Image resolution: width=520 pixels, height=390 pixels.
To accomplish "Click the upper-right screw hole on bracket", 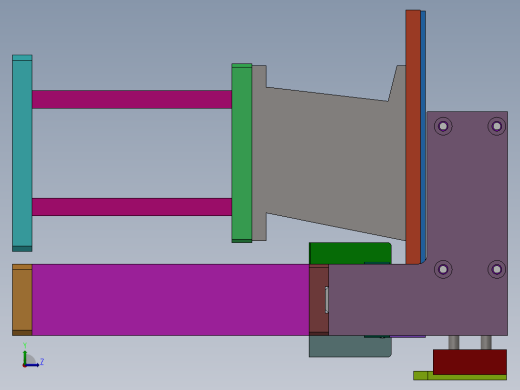I will 497,126.
